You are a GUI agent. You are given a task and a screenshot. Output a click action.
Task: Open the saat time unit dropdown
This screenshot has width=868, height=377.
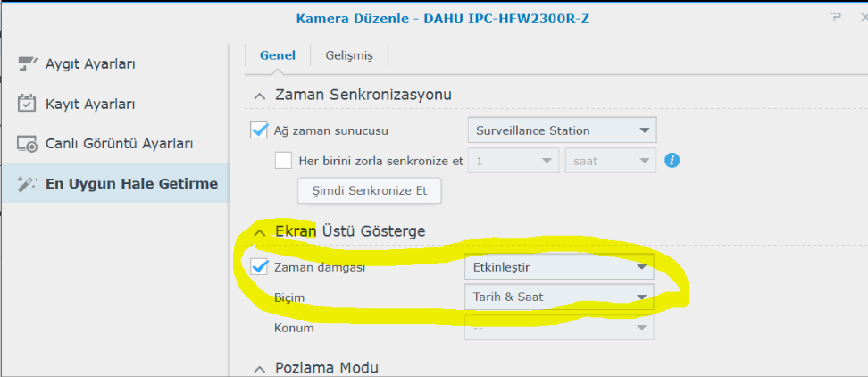610,162
